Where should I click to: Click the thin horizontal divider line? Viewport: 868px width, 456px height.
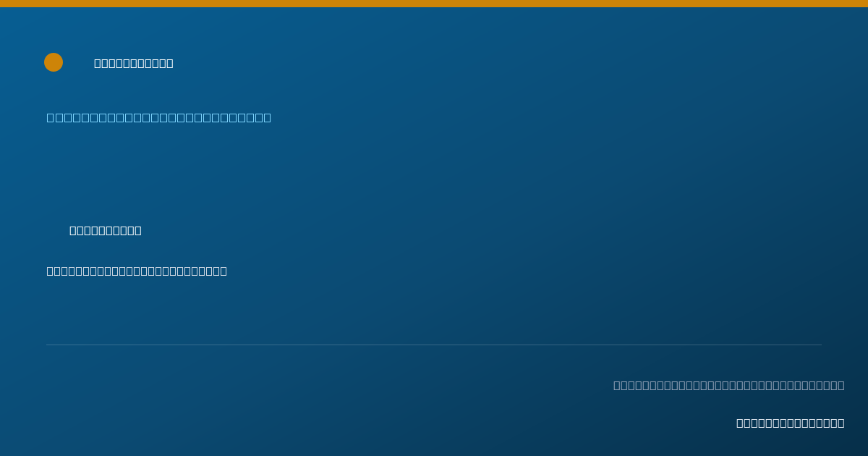pyautogui.click(x=434, y=345)
